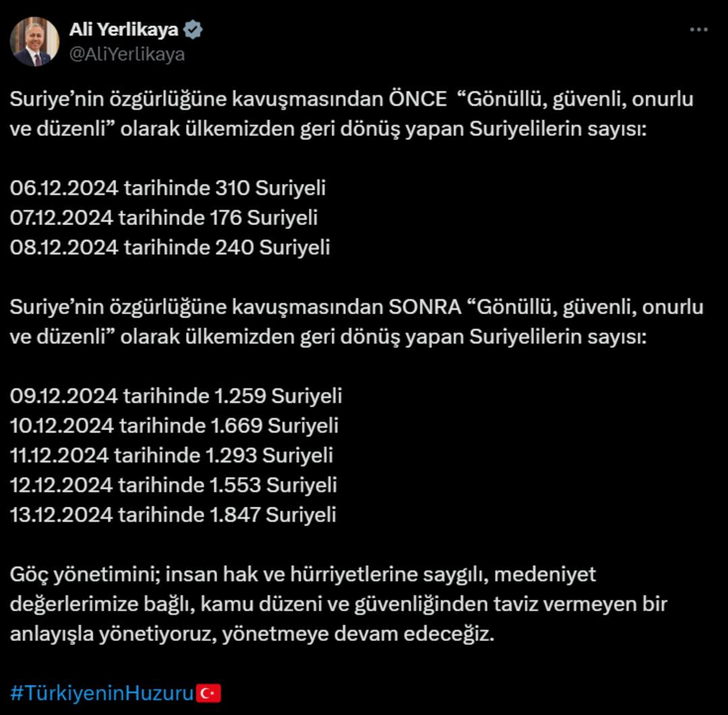Click the 12.12.2024 line with 1.553 Suriyeli
This screenshot has height=715, width=728.
click(x=173, y=485)
